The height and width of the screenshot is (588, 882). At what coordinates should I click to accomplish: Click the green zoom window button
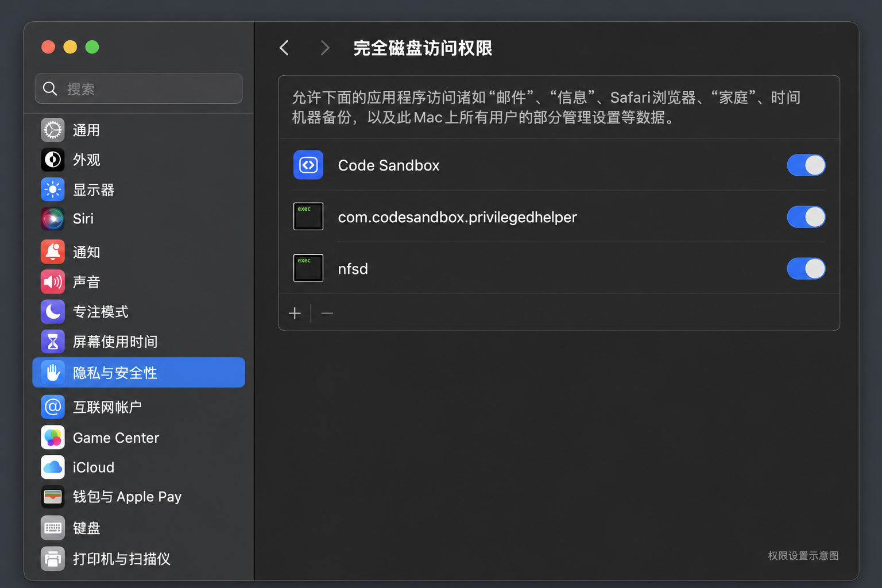pyautogui.click(x=92, y=47)
